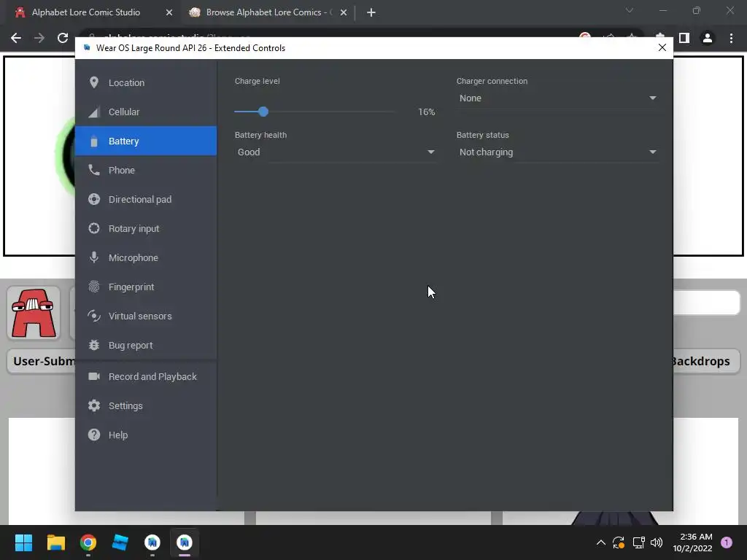This screenshot has height=560, width=747.
Task: Click the Microphone icon
Action: pyautogui.click(x=94, y=257)
